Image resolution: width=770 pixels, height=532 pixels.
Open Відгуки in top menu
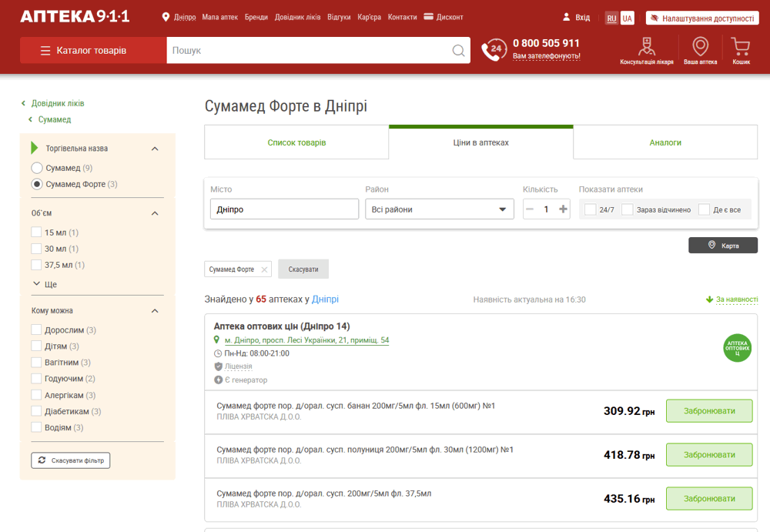coord(339,17)
